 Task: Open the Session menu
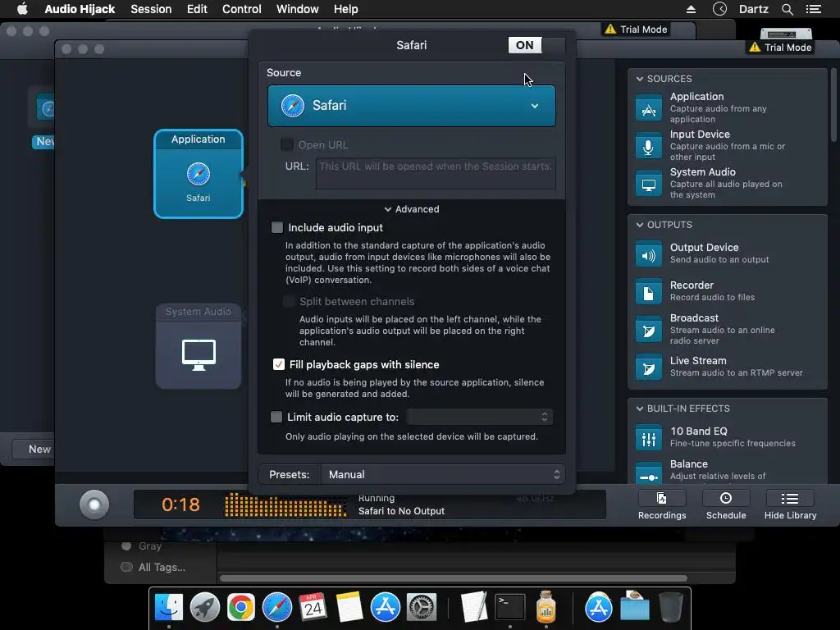pyautogui.click(x=151, y=9)
